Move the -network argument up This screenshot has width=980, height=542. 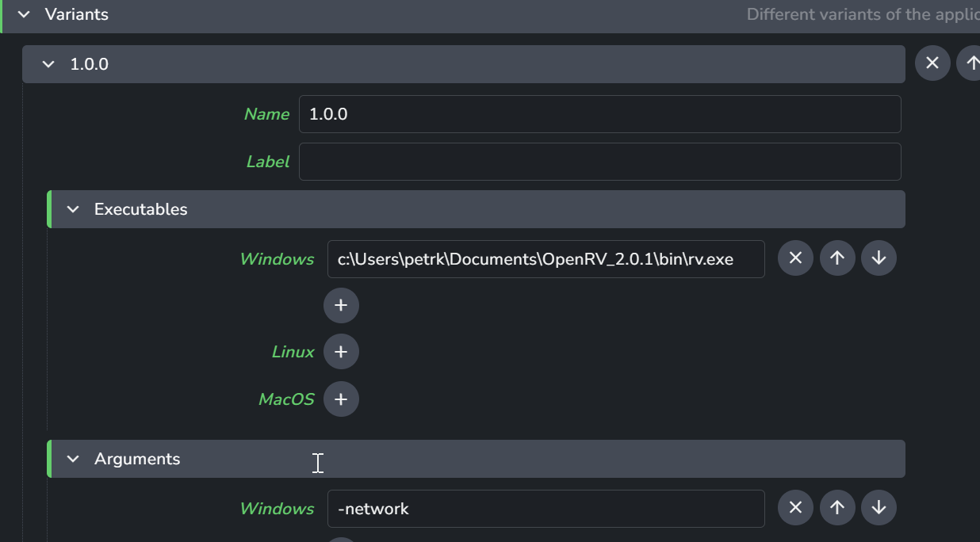pyautogui.click(x=837, y=508)
